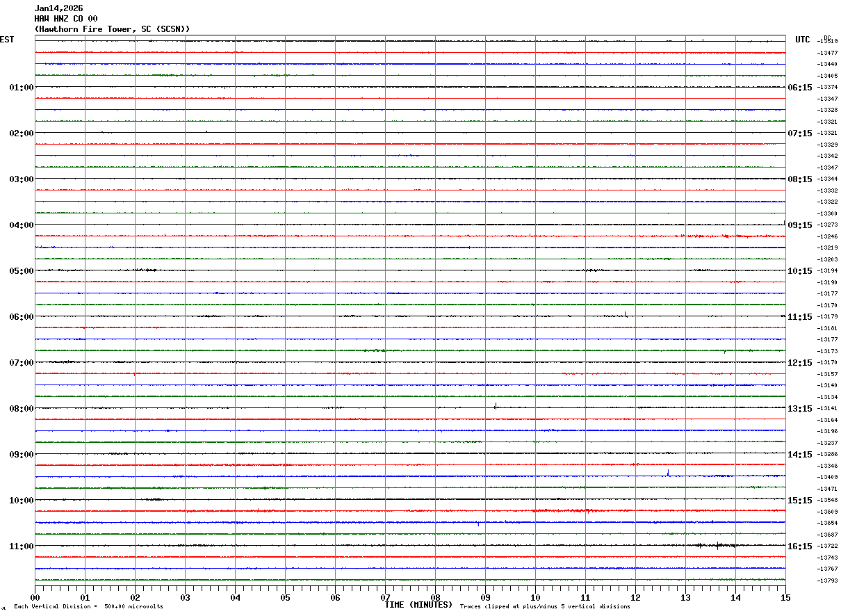Viewport: 841px width, 616px height.
Task: Click the DC offset value "-13440"
Action: [828, 64]
